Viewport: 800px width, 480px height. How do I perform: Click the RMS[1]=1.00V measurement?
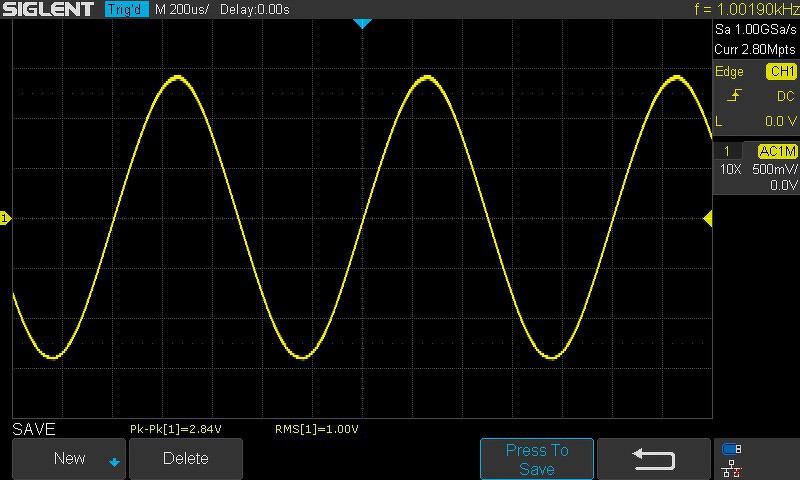tap(316, 430)
